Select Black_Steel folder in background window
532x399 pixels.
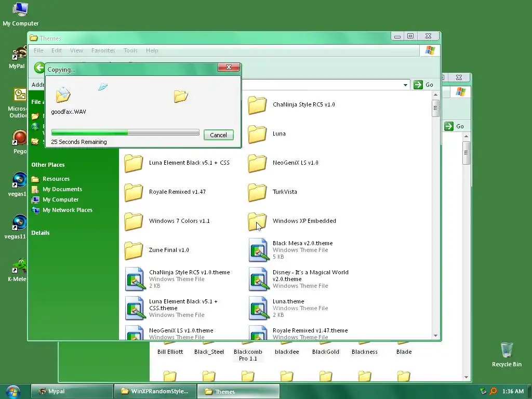click(209, 350)
